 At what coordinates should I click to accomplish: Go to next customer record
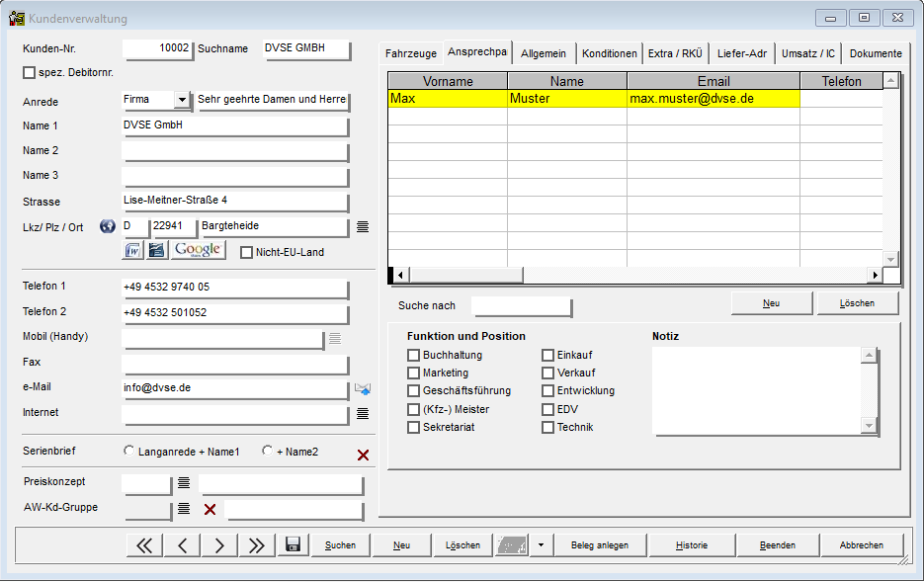point(219,545)
